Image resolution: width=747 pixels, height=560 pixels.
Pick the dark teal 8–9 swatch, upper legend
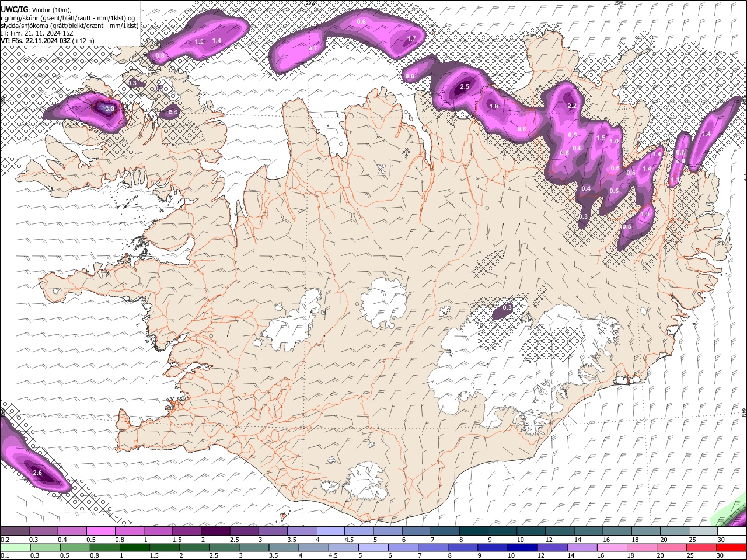pos(473,531)
